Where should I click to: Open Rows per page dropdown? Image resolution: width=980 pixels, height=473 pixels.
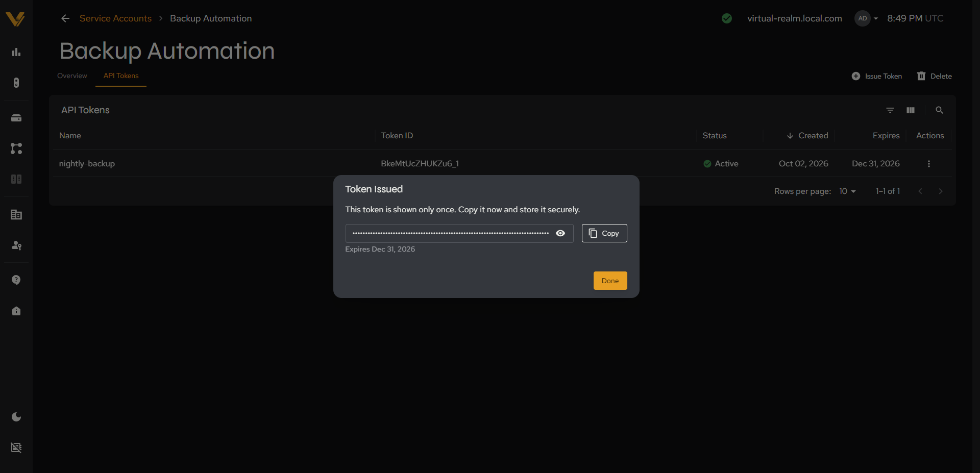tap(847, 191)
